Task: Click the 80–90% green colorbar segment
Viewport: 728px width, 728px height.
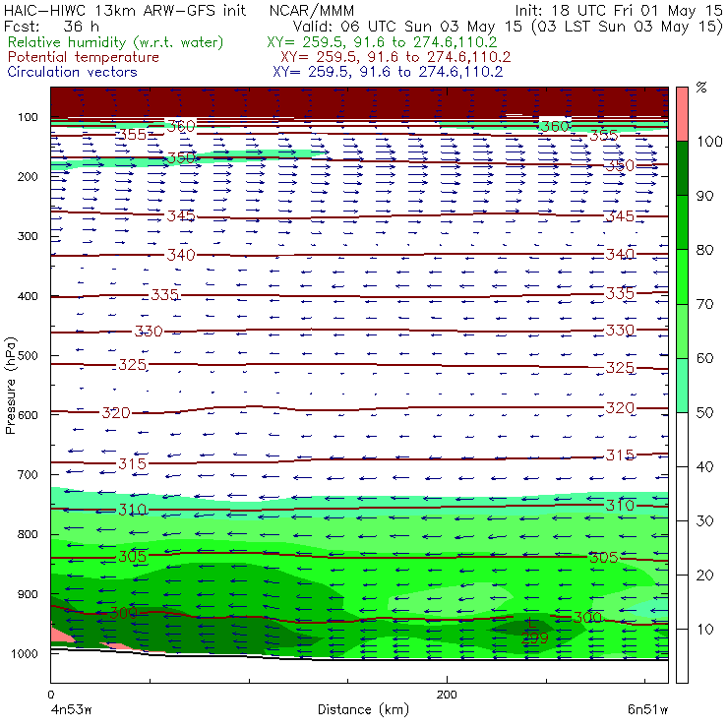Action: tap(682, 222)
